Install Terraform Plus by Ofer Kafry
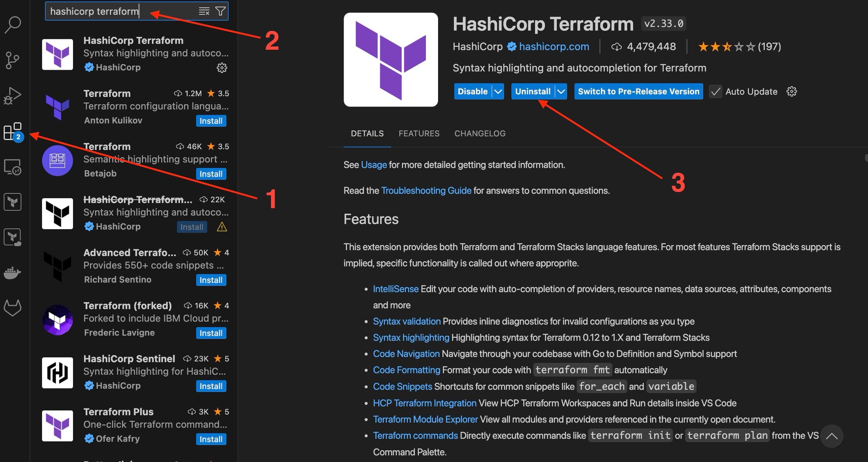Image resolution: width=868 pixels, height=462 pixels. tap(211, 439)
